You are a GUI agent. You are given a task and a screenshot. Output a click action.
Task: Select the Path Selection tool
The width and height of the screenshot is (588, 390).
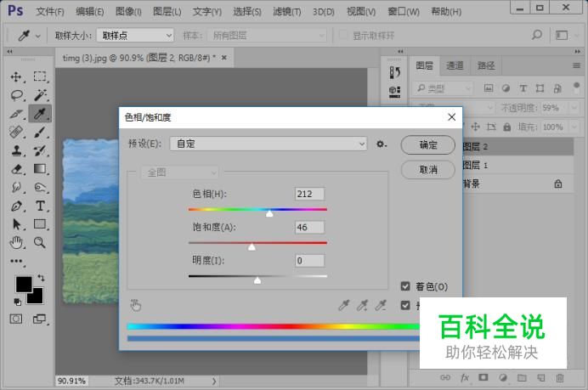tap(16, 224)
